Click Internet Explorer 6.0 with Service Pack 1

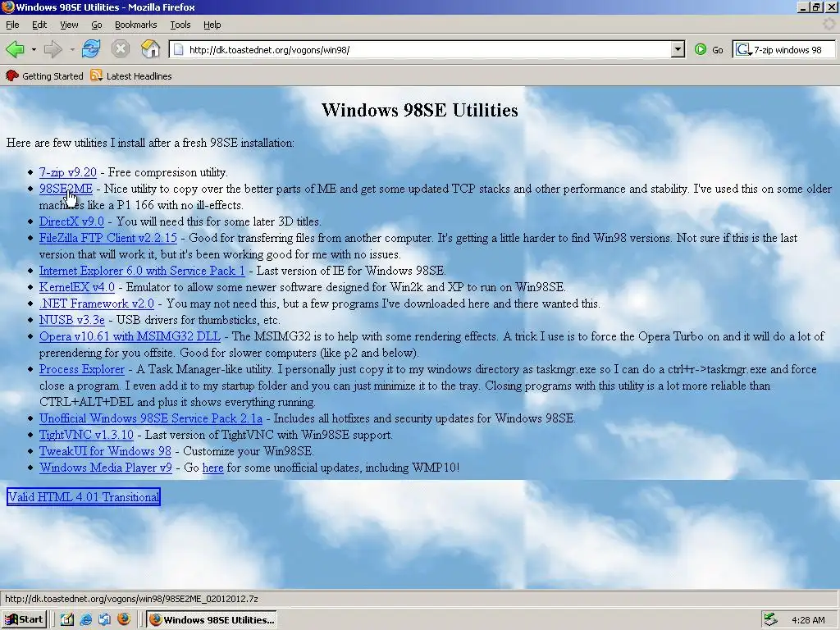[x=141, y=271]
